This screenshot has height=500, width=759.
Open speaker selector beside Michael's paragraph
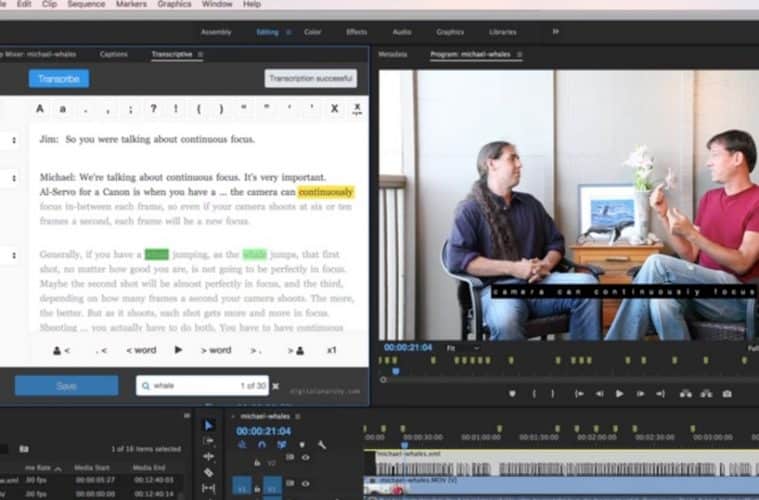(x=14, y=178)
